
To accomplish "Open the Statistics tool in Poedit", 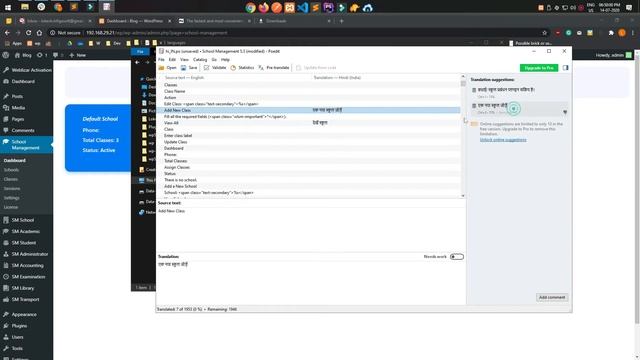I will pyautogui.click(x=242, y=68).
